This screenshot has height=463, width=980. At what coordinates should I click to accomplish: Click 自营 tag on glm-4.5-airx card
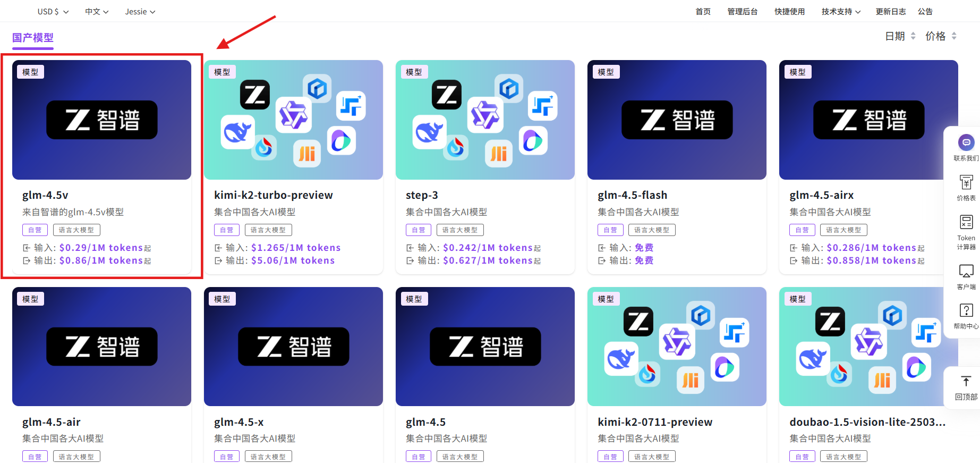click(x=802, y=230)
